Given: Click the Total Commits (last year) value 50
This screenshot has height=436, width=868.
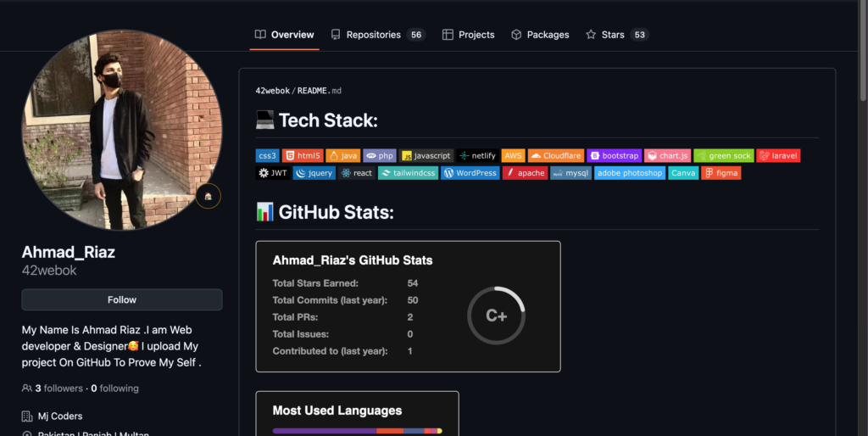Looking at the screenshot, I should coord(413,300).
